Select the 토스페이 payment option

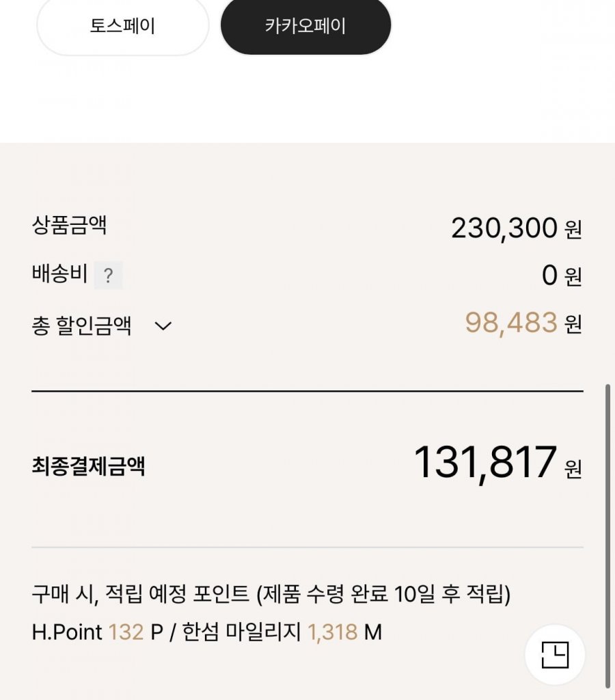(122, 27)
